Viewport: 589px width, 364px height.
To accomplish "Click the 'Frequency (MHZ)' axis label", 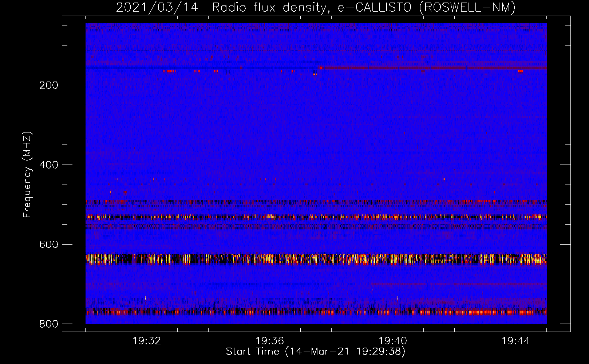I will click(x=27, y=174).
